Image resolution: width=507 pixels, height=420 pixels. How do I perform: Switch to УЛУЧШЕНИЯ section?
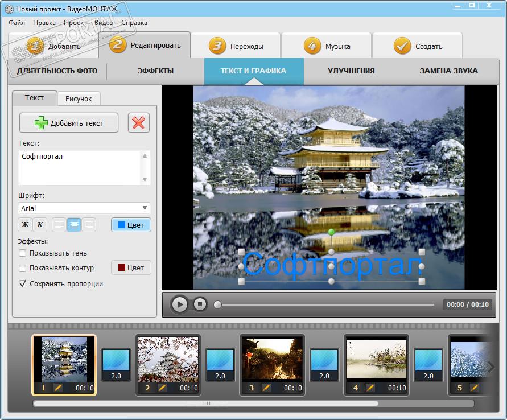[351, 71]
